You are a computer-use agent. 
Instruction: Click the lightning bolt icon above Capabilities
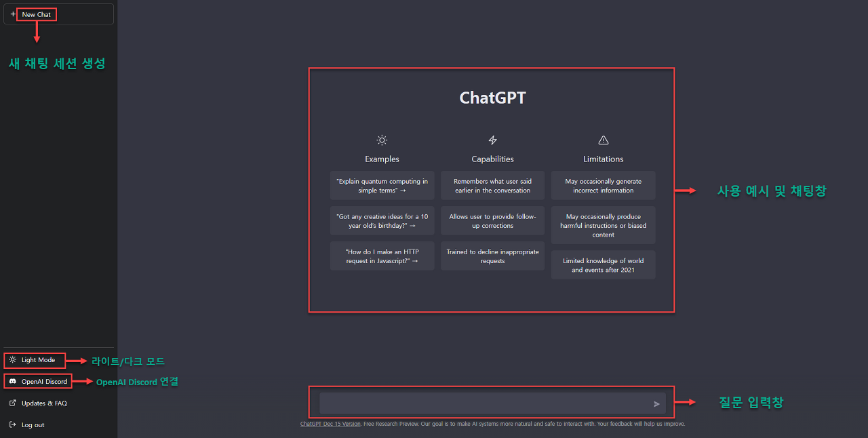coord(493,140)
